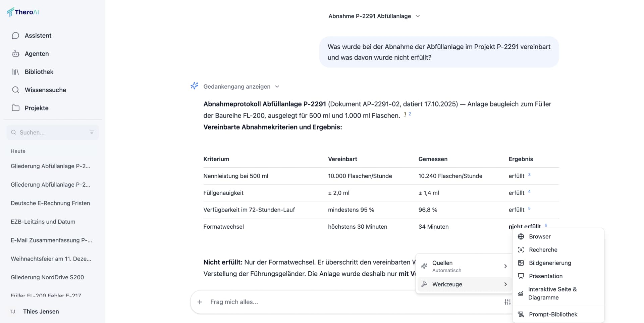Focus the Suchen... sidebar search field
Image resolution: width=644 pixels, height=323 pixels.
tap(52, 132)
